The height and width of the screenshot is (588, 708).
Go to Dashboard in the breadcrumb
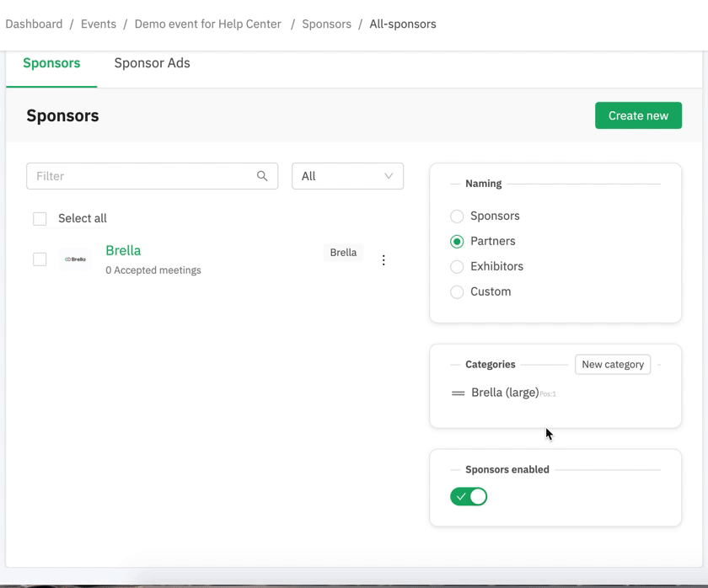point(34,24)
